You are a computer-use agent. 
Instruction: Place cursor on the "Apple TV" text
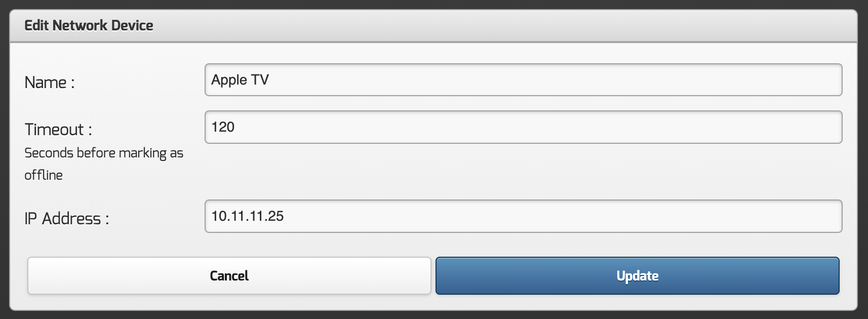[240, 80]
